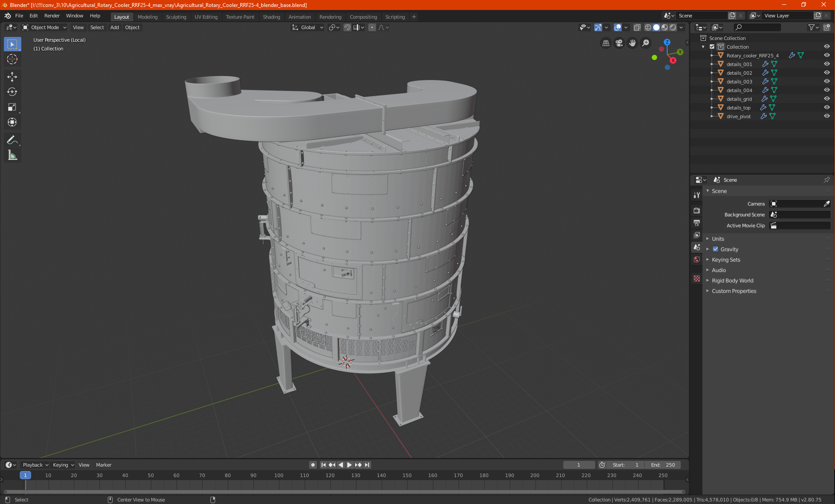Click frame 100 on the timeline

pos(279,476)
